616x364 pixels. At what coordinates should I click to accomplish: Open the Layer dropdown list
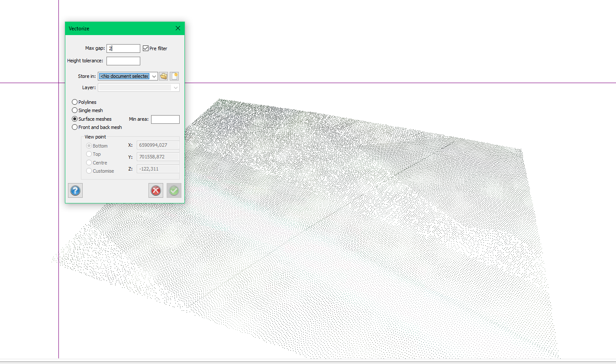pyautogui.click(x=175, y=88)
